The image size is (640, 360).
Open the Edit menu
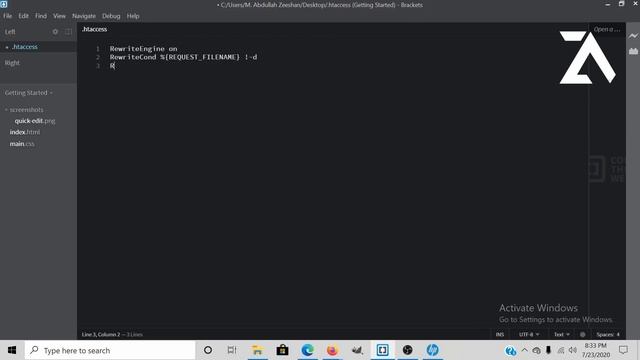[23, 16]
